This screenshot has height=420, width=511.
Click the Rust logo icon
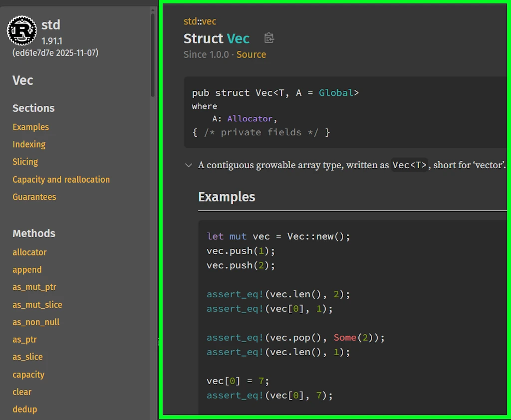pyautogui.click(x=22, y=30)
